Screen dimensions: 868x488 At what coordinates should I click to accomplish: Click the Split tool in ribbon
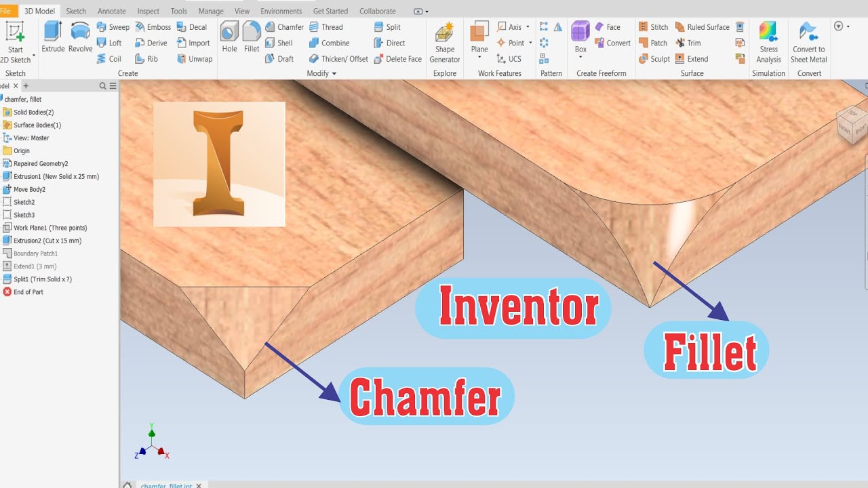click(387, 27)
